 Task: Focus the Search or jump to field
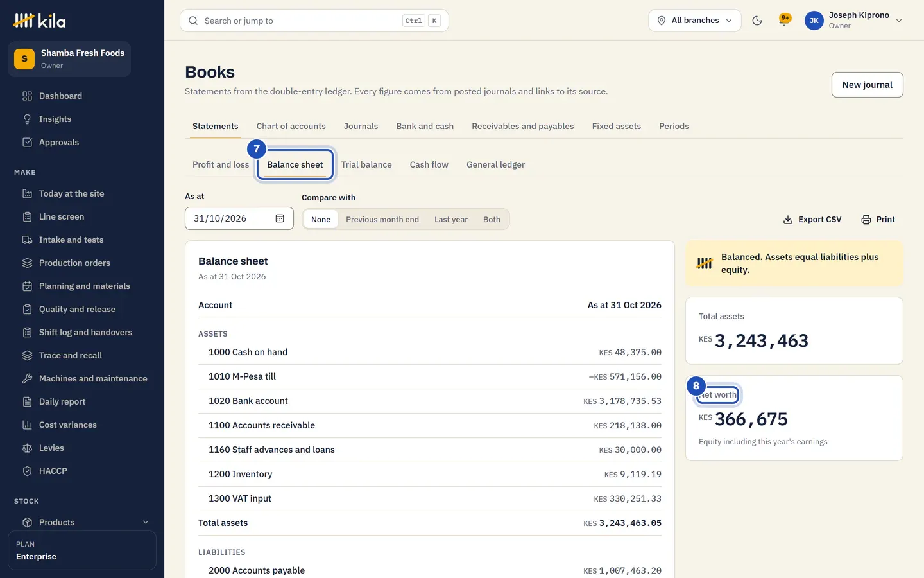pyautogui.click(x=314, y=21)
